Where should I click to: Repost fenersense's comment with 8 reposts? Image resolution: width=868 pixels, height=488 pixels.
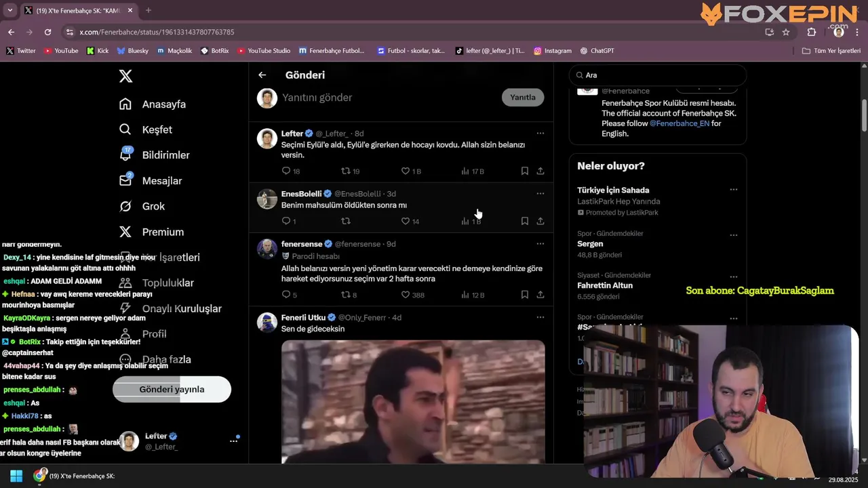tap(349, 295)
